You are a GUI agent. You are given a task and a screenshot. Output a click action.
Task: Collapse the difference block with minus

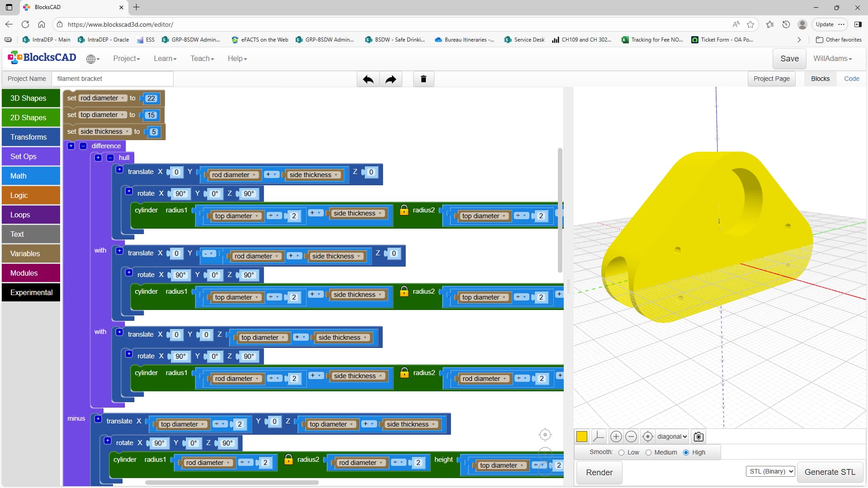tap(83, 146)
